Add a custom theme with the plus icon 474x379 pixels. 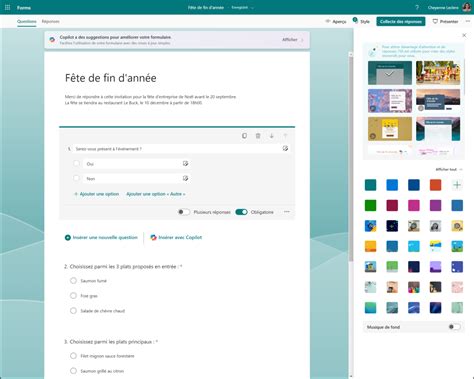click(x=457, y=185)
